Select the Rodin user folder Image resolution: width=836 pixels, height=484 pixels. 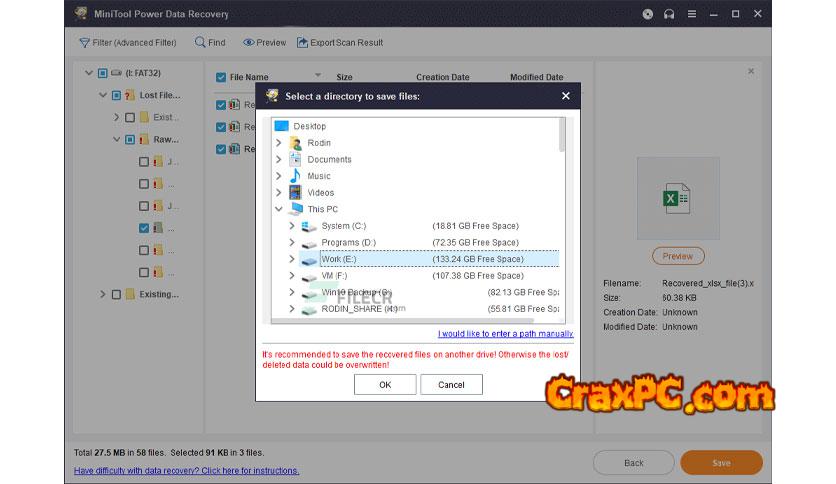coord(318,143)
